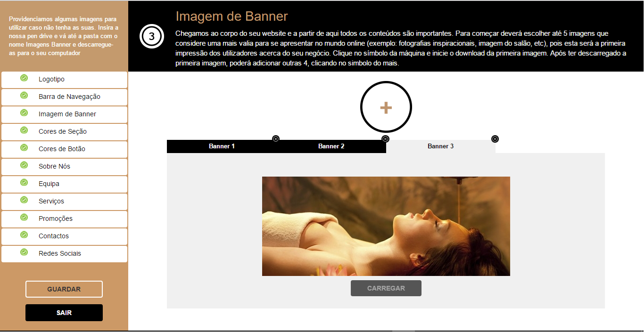Open the Redes Sociais section
644x332 pixels.
tap(65, 254)
